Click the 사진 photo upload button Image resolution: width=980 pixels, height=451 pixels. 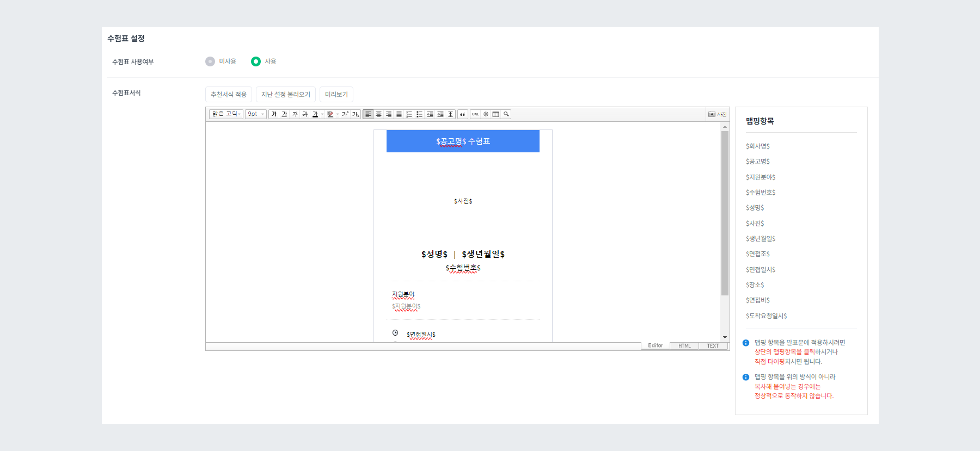click(717, 114)
